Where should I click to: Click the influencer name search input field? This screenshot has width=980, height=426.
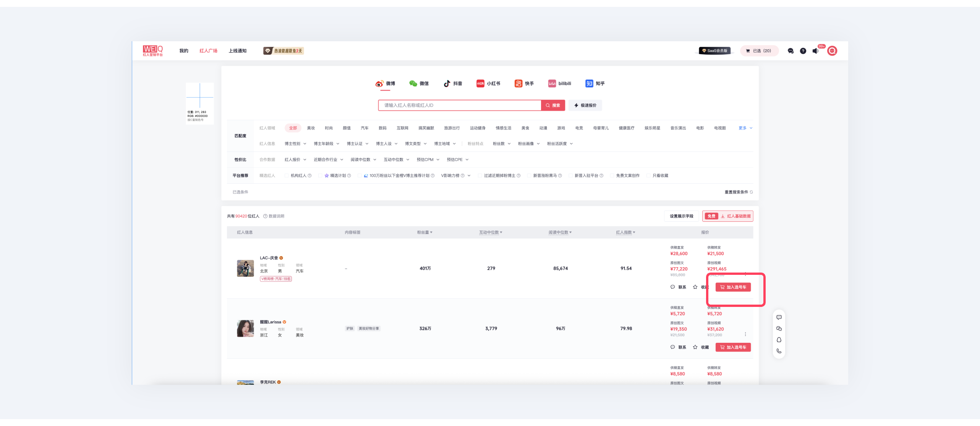tap(459, 105)
